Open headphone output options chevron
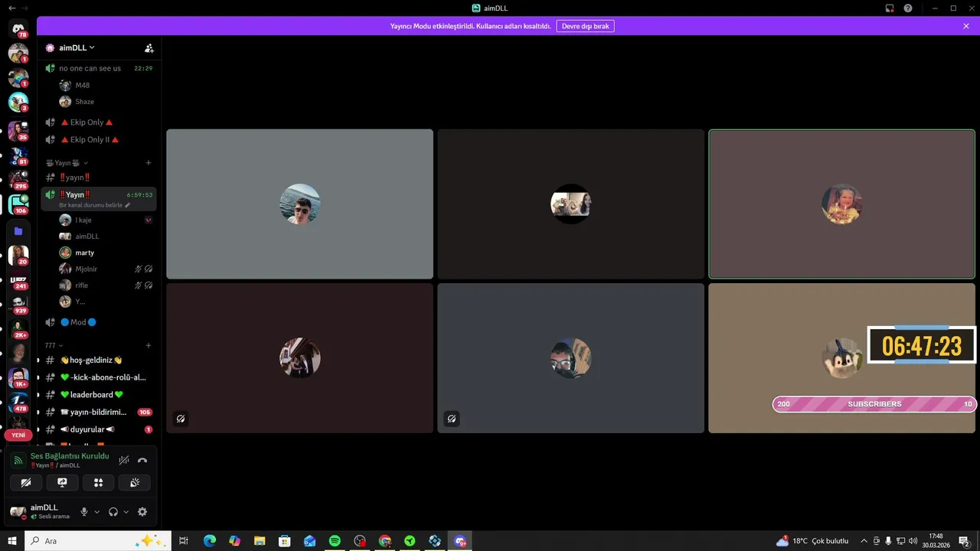980x551 pixels. click(x=126, y=512)
